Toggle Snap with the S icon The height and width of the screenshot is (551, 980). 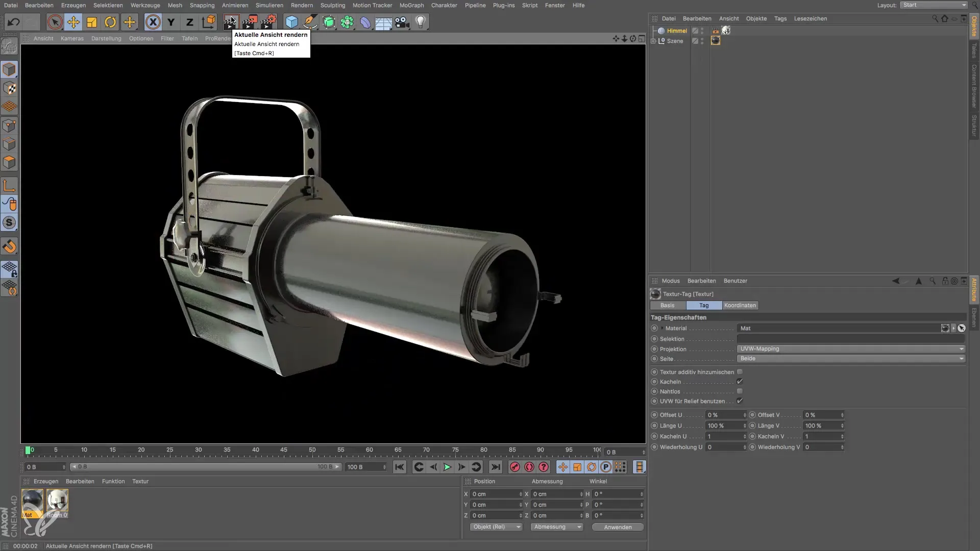coord(9,223)
